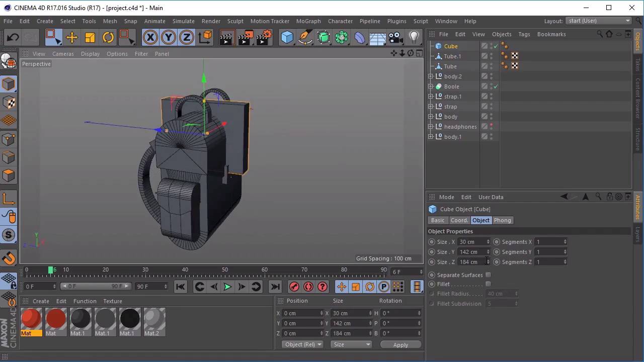Enable the Separate Surfaces checkbox
The image size is (644, 362).
(x=488, y=275)
